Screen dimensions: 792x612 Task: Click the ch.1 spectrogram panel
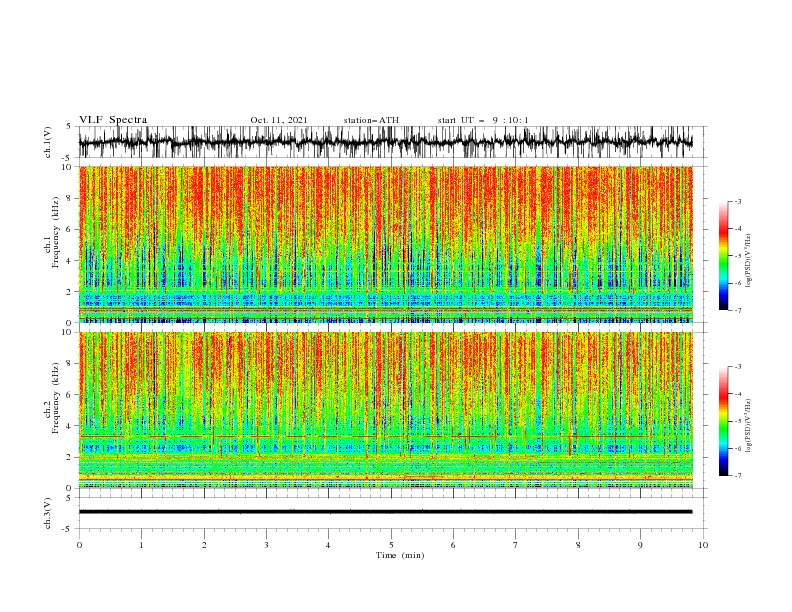[x=385, y=244]
